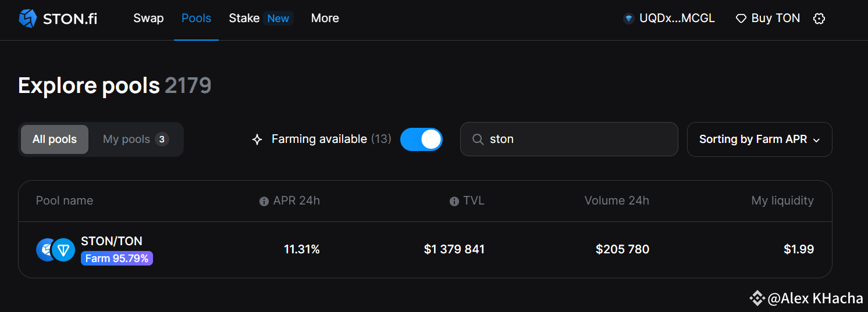Click the Farming available sparkle icon

257,139
